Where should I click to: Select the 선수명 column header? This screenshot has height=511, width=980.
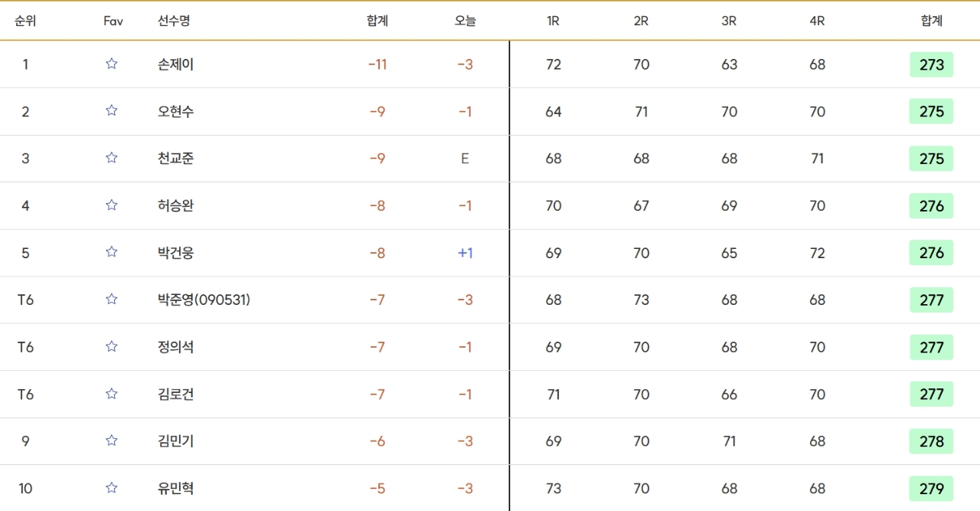(174, 21)
